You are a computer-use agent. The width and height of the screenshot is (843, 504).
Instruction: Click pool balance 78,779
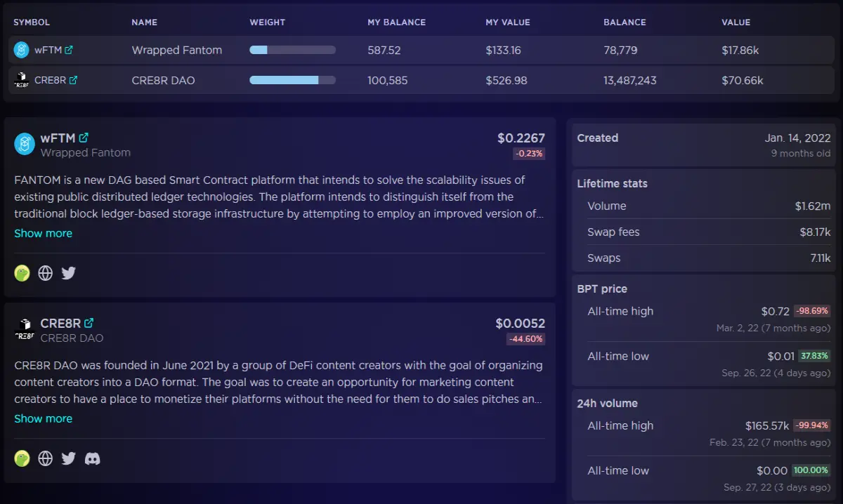[620, 51]
